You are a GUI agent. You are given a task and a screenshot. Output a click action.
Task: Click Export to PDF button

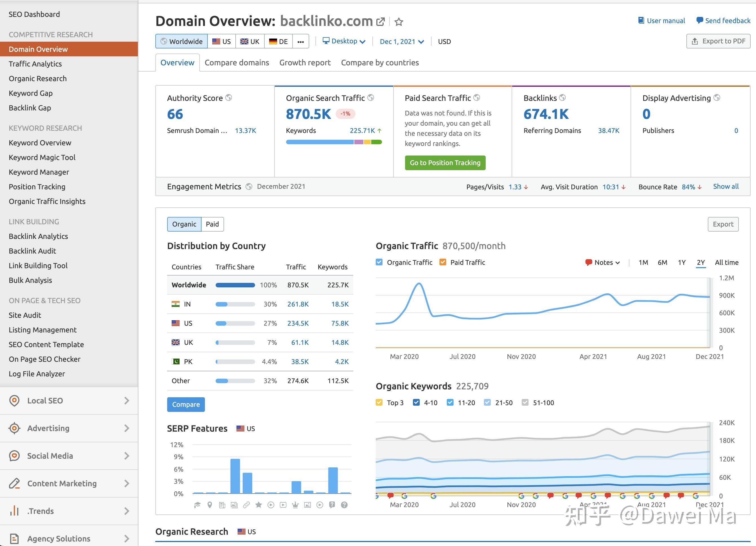tap(718, 41)
